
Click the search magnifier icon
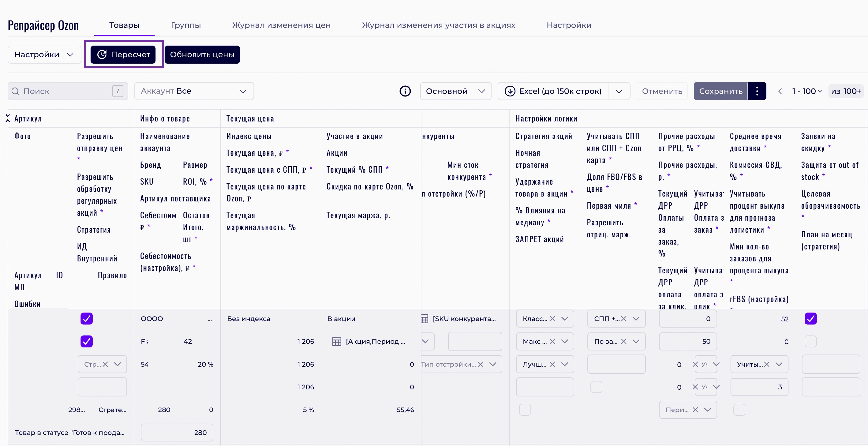coord(16,91)
